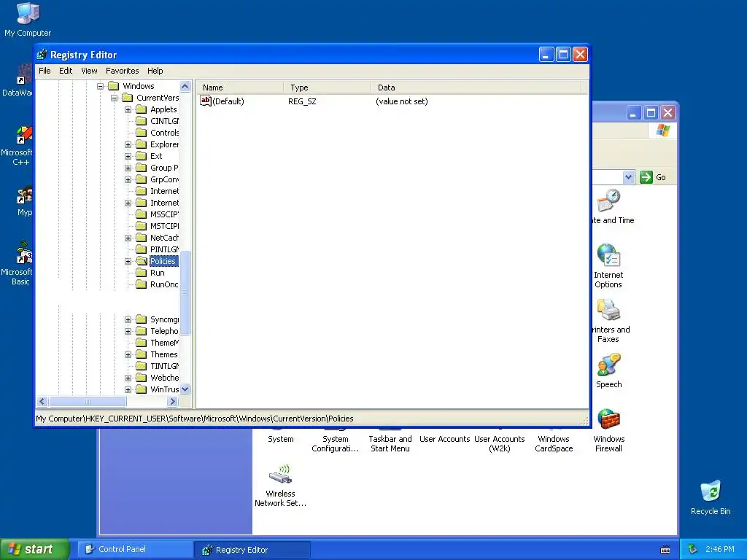Expand the Telephony key
747x560 pixels.
coord(128,332)
